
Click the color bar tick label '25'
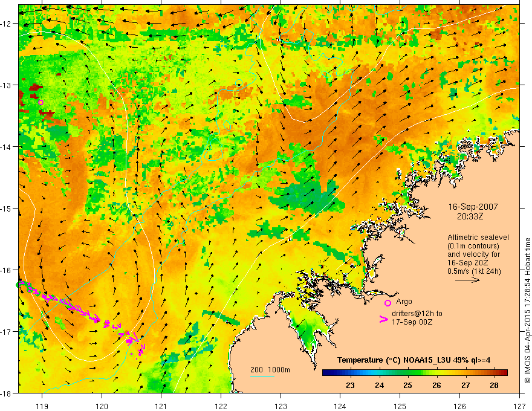pos(408,385)
